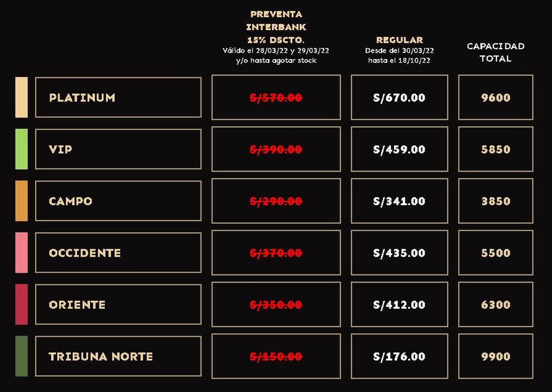Click the 9600 Platinum capacity cell

(x=496, y=97)
